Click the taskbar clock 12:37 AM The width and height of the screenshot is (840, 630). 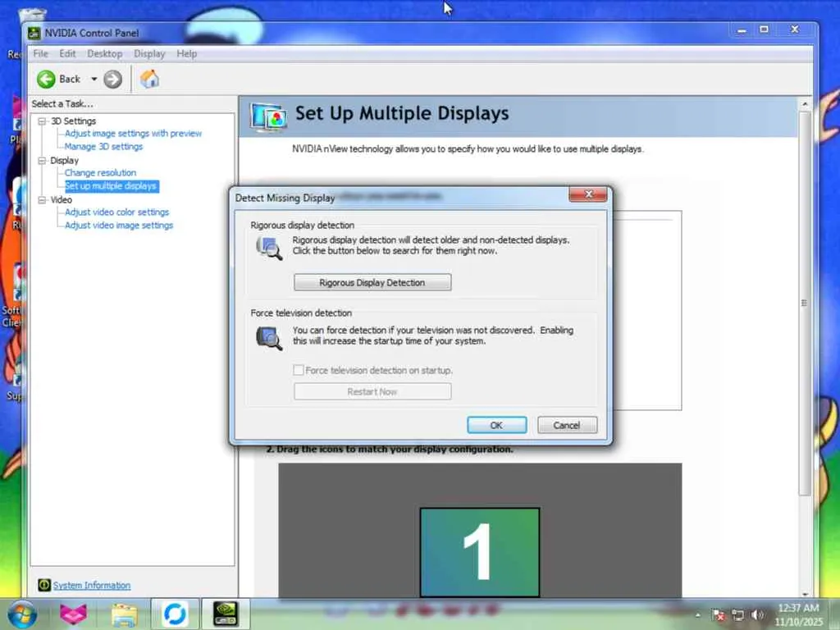(x=798, y=608)
